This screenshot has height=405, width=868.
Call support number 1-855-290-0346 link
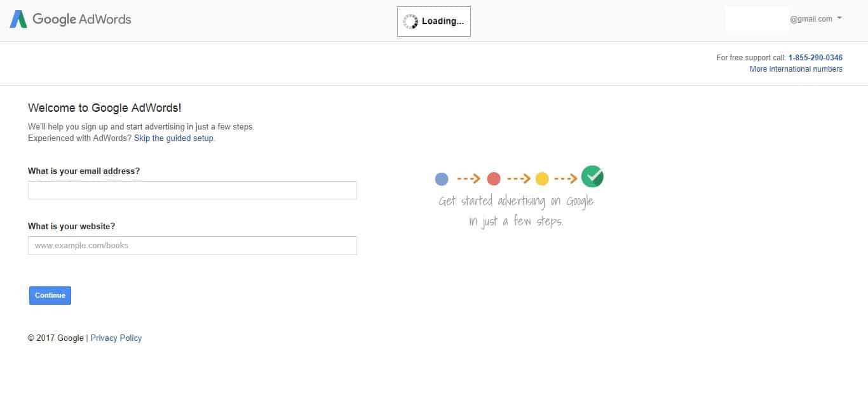pyautogui.click(x=815, y=58)
